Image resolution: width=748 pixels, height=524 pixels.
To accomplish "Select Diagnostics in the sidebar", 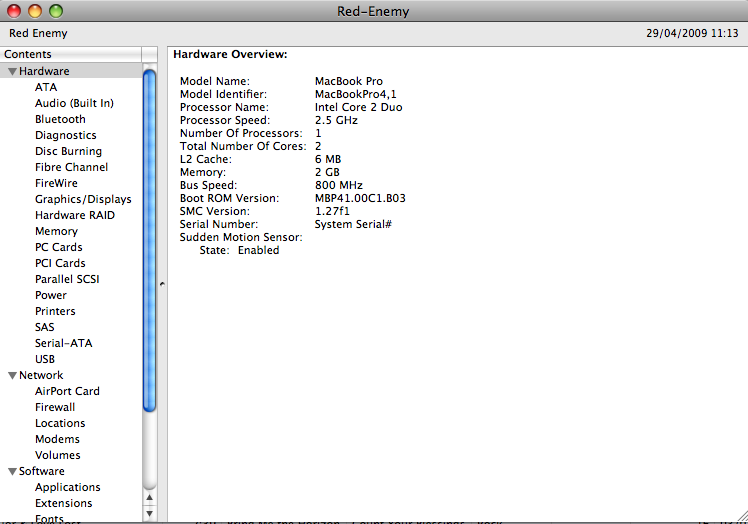I will 65,135.
